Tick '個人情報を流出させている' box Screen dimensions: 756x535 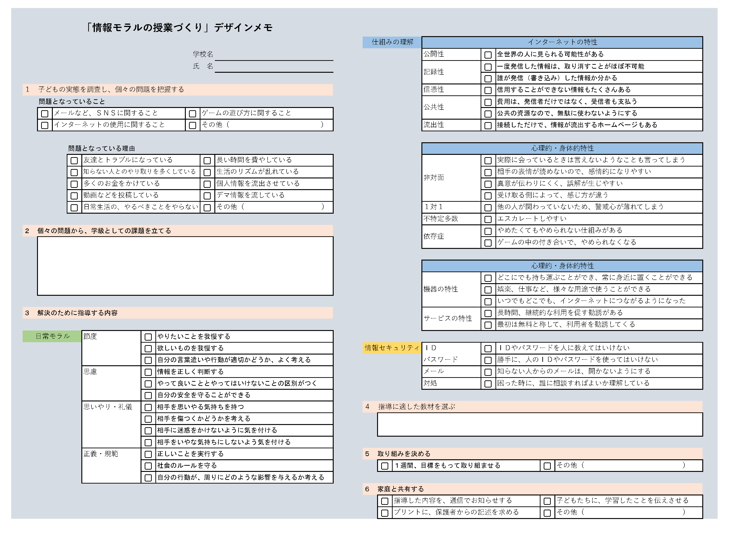tap(207, 184)
